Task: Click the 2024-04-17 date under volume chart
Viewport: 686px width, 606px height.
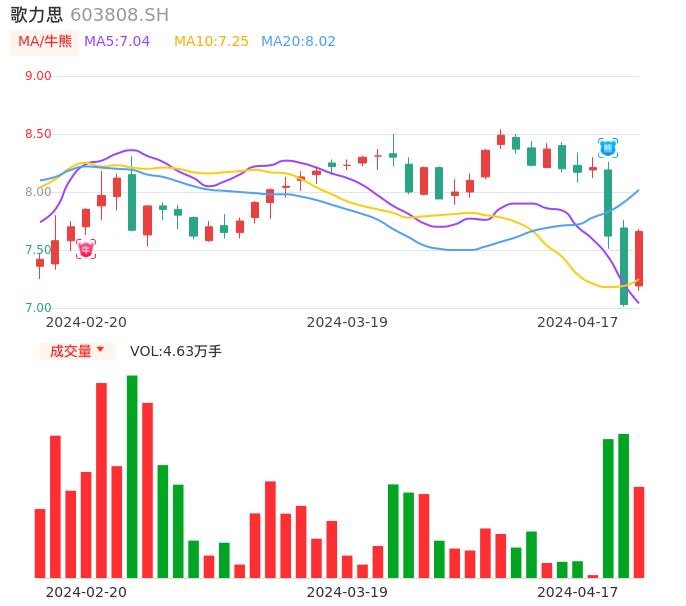Action: (x=578, y=592)
